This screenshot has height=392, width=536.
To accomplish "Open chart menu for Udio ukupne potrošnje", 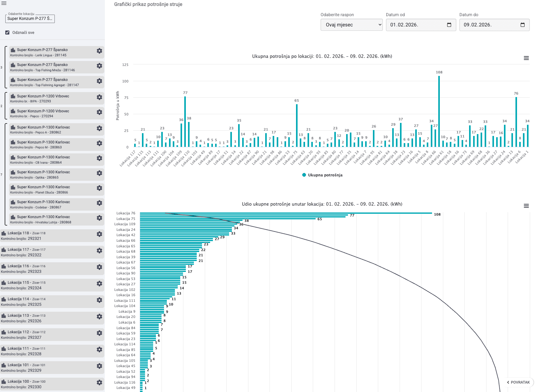I will (x=526, y=206).
